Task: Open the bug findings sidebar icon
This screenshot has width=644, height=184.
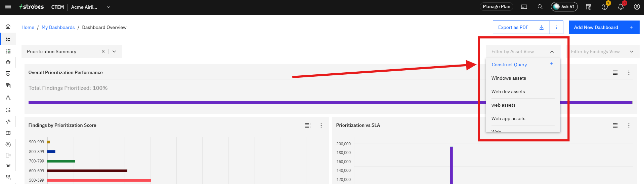Action: [x=8, y=62]
